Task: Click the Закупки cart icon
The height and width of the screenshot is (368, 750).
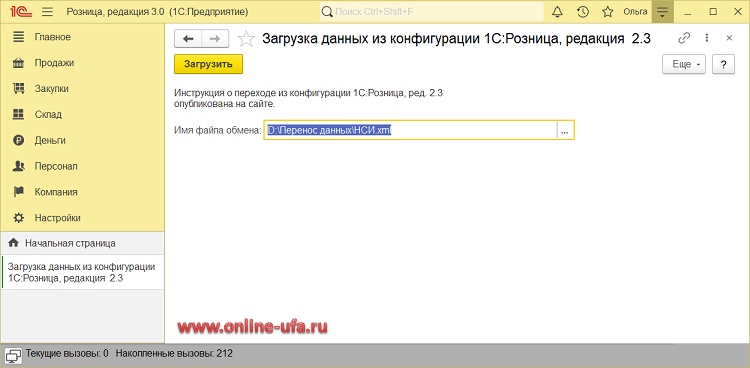Action: click(x=19, y=89)
